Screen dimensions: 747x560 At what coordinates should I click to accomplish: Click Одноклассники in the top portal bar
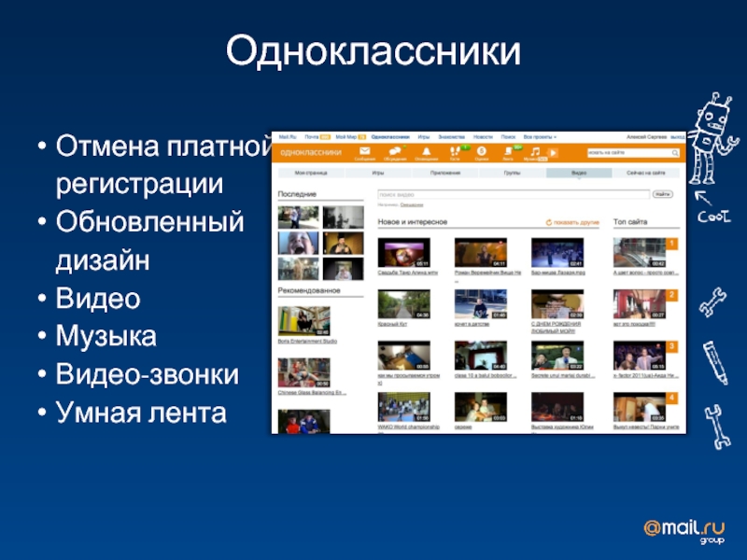390,137
